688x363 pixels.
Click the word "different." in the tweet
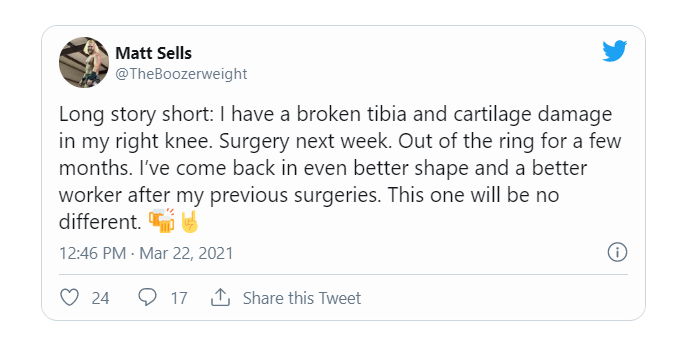coord(100,222)
